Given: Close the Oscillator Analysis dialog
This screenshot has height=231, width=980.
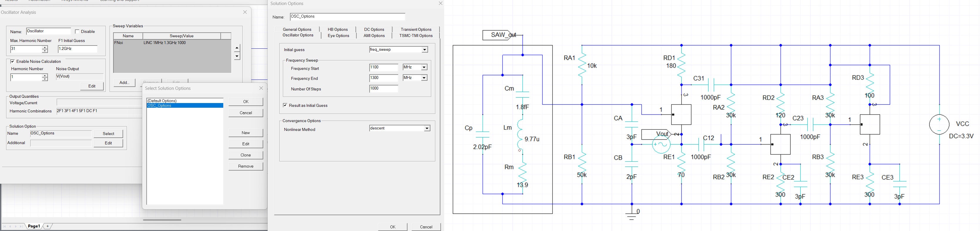Looking at the screenshot, I should point(245,12).
